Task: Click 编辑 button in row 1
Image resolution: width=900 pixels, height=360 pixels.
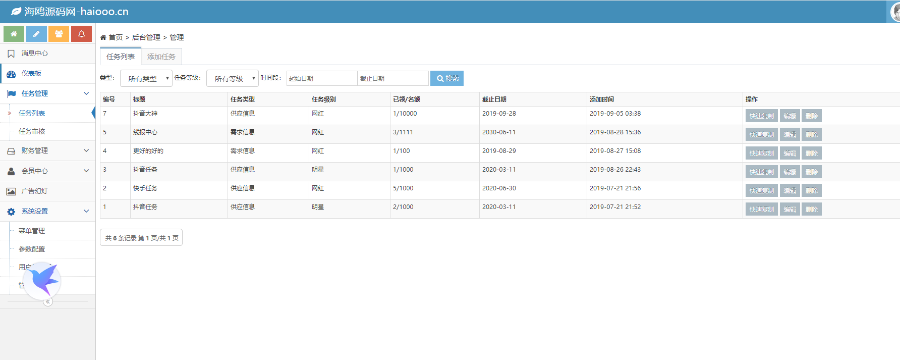Action: [790, 209]
